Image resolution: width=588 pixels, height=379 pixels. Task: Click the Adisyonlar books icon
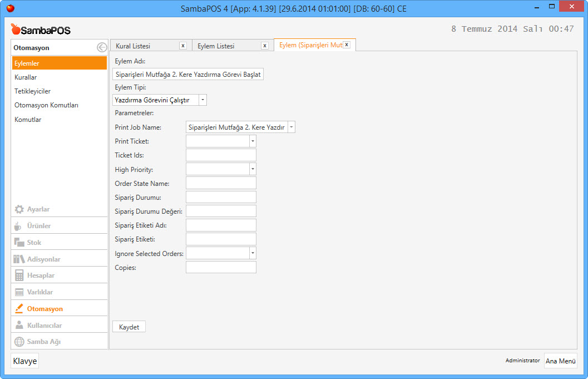click(x=19, y=259)
